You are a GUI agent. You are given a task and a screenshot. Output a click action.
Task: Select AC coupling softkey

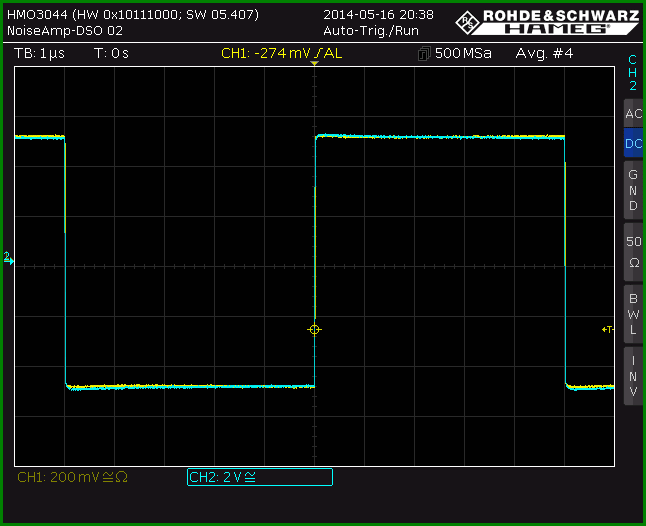pos(634,113)
